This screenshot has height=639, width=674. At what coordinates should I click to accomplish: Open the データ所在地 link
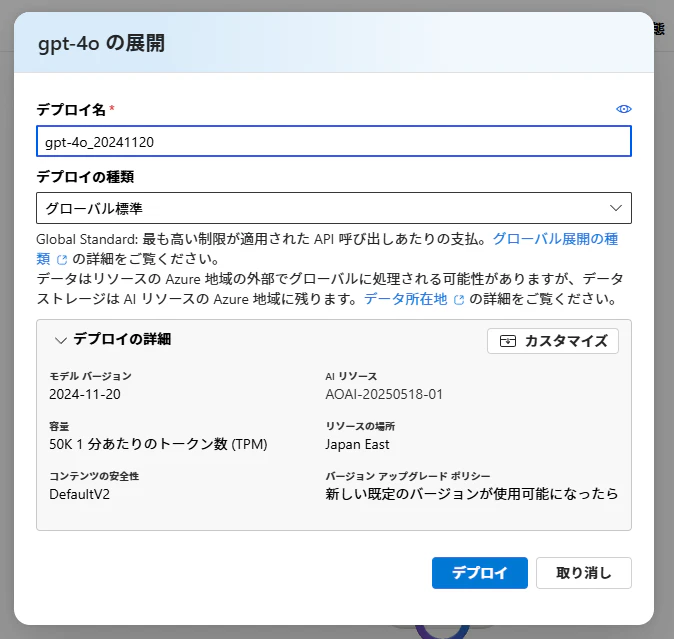pyautogui.click(x=405, y=299)
